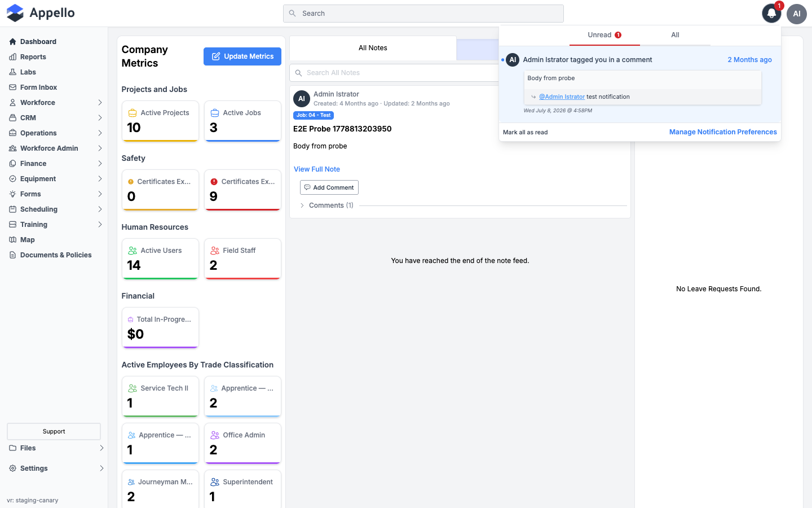Open the Office Admin classification card
Image resolution: width=812 pixels, height=508 pixels.
[x=242, y=443]
